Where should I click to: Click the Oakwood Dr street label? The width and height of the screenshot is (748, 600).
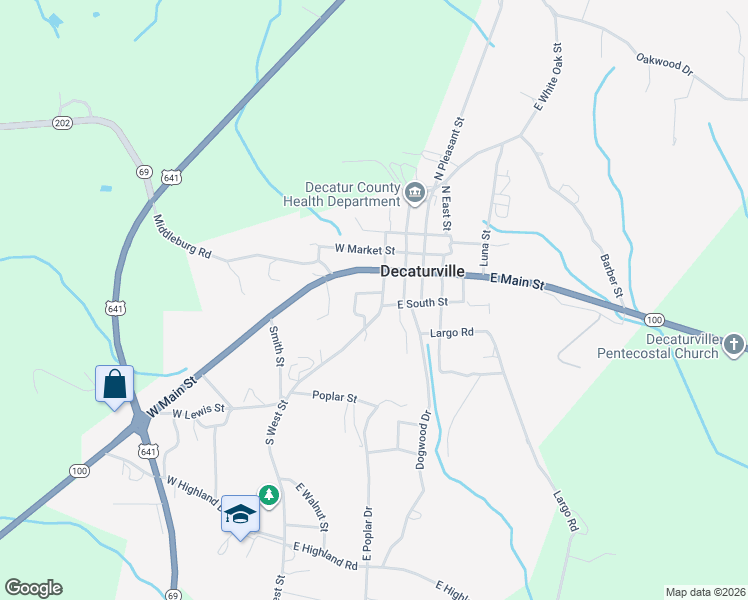click(x=665, y=64)
